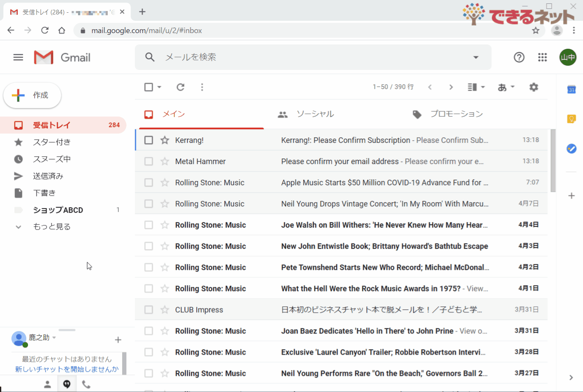
Task: Open Google Calendar side panel icon
Action: (x=571, y=89)
